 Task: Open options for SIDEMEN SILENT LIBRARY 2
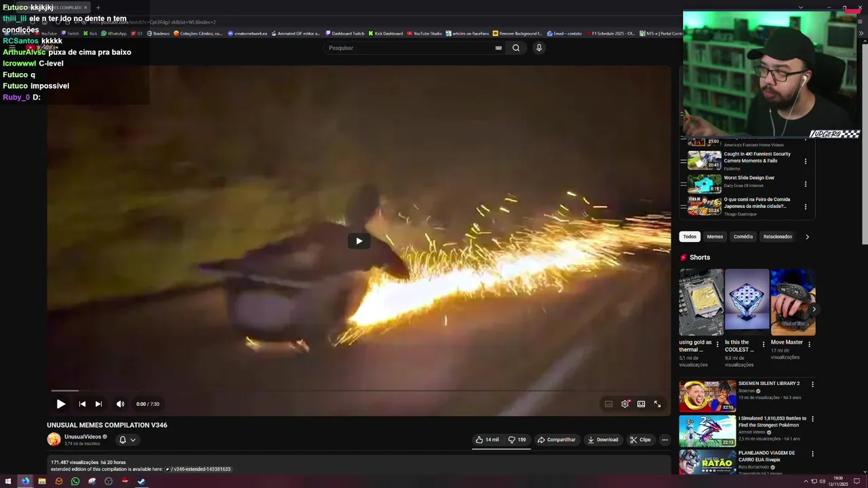[x=812, y=384]
